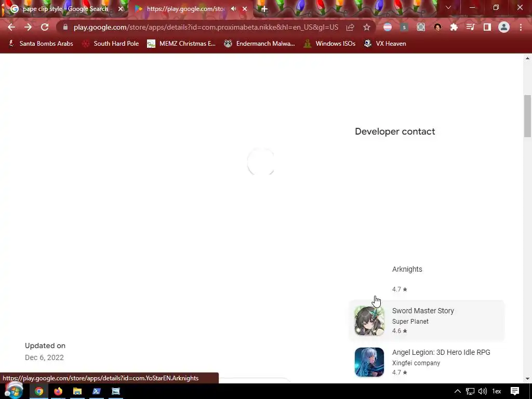Click the page vertical scrollbar thumb
This screenshot has width=532, height=399.
[x=527, y=116]
